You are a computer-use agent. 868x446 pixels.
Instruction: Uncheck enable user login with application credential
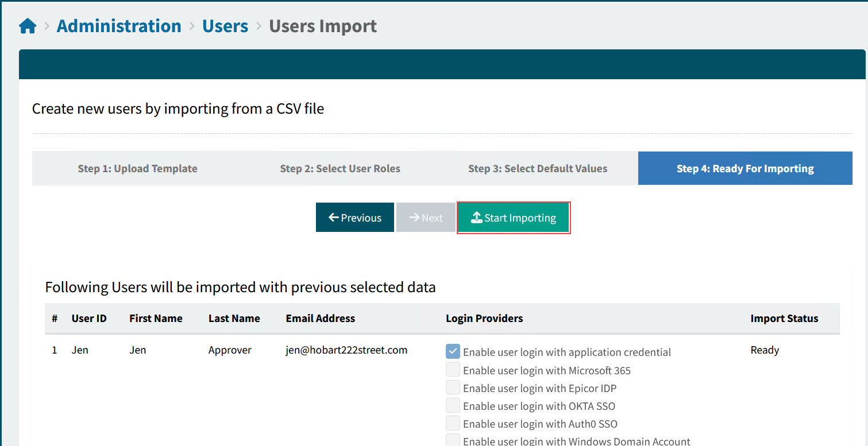pos(452,351)
